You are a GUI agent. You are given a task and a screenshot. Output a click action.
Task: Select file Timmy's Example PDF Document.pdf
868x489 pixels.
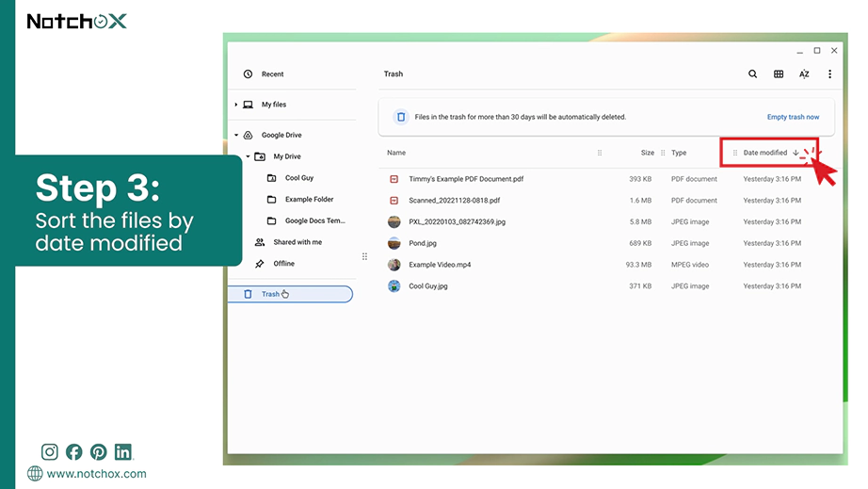(466, 179)
